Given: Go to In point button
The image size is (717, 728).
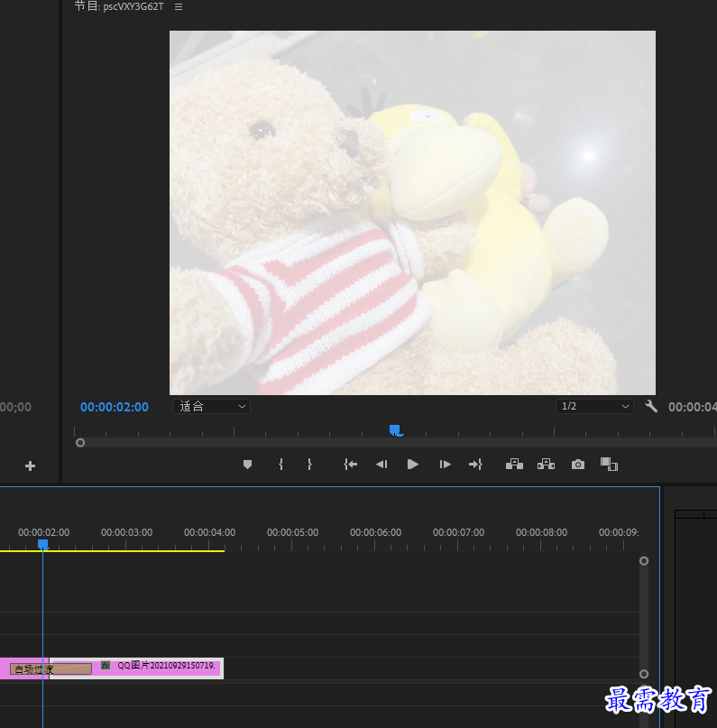Looking at the screenshot, I should (350, 465).
